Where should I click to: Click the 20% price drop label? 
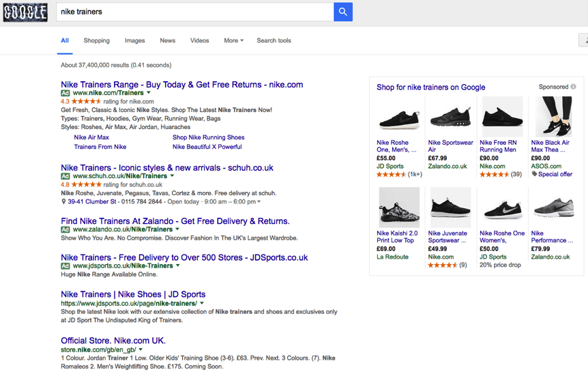tap(500, 265)
